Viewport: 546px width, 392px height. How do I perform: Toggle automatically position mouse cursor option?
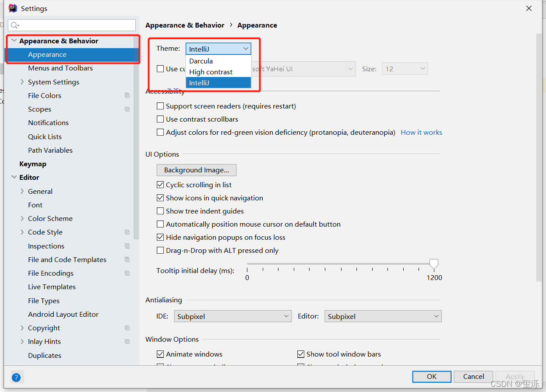coord(160,224)
